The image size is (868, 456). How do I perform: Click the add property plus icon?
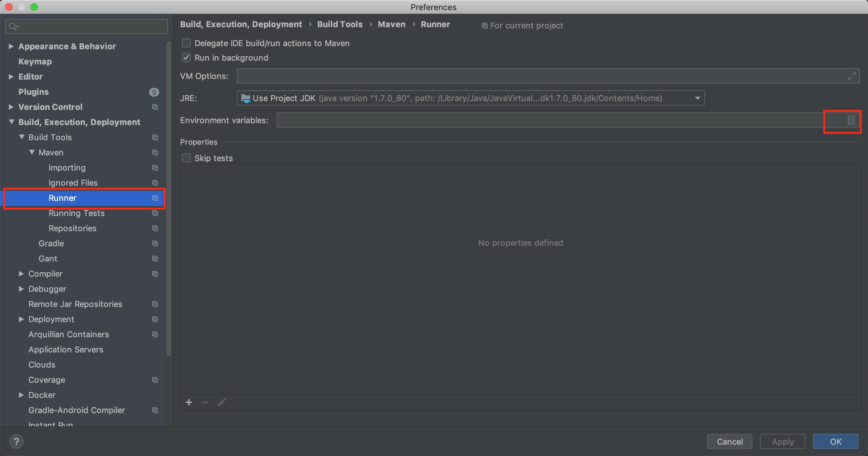[189, 402]
